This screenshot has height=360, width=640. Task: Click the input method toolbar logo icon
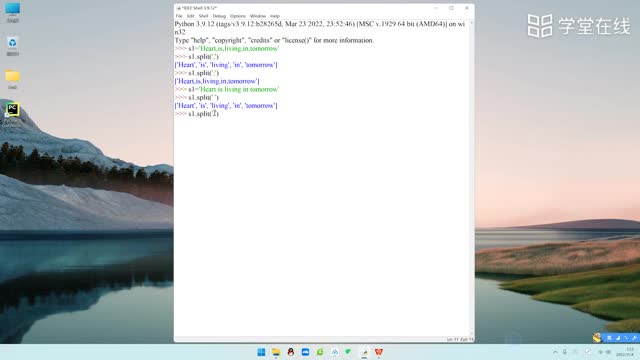[x=597, y=338]
